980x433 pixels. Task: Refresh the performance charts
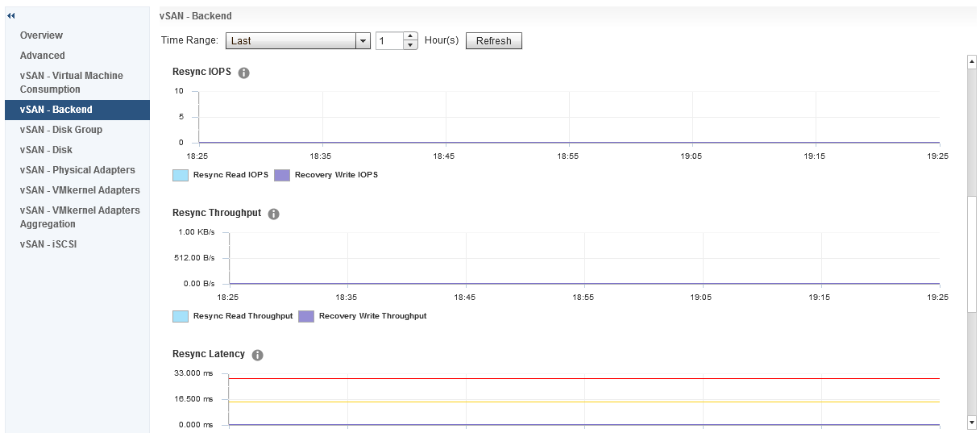[x=494, y=41]
